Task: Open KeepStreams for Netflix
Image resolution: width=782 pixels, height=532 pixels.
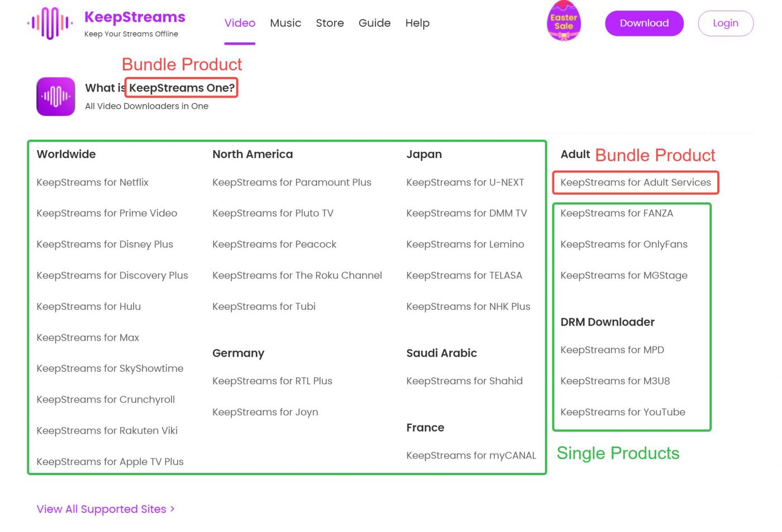Action: coord(92,182)
